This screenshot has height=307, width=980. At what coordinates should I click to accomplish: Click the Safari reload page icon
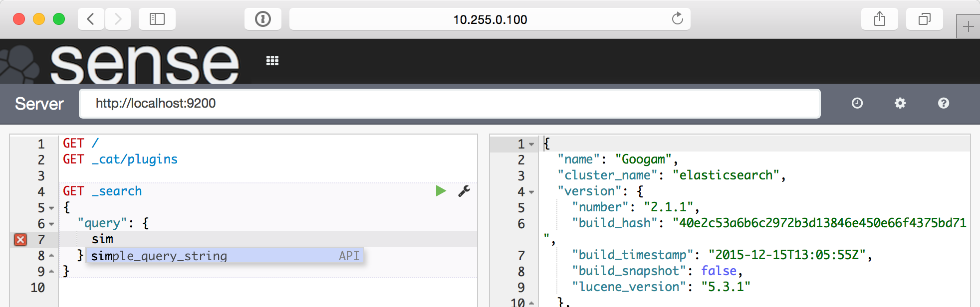coord(677,19)
